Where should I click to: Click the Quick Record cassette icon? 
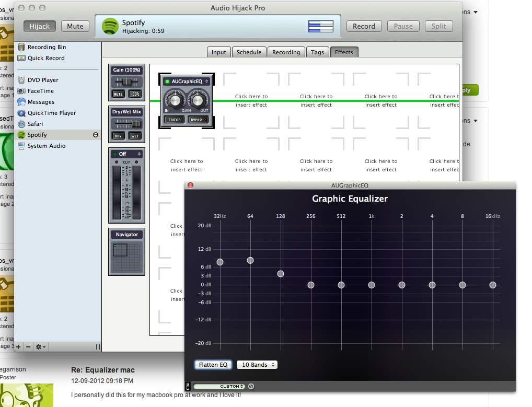coord(21,58)
